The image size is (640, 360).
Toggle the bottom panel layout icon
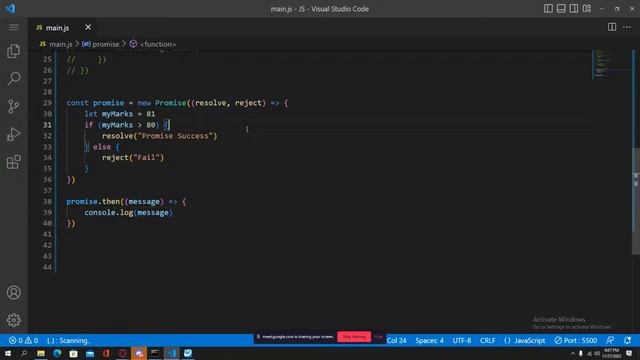point(561,9)
